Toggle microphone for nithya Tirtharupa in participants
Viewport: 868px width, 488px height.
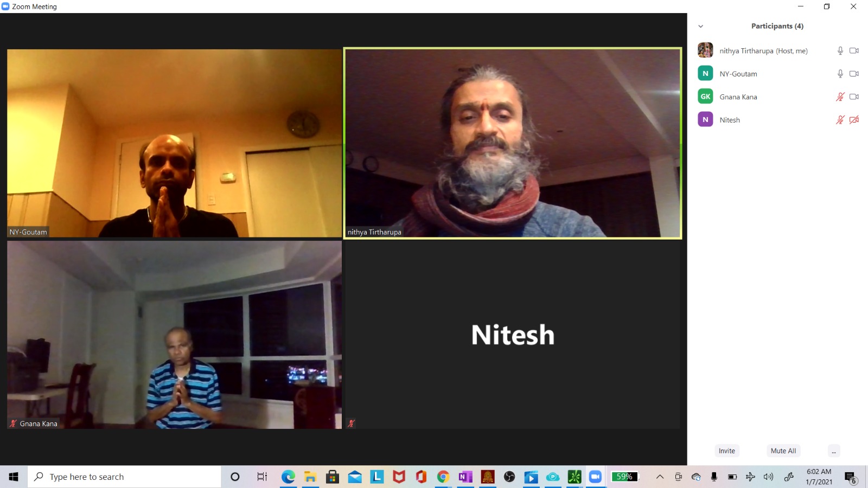[x=840, y=50]
